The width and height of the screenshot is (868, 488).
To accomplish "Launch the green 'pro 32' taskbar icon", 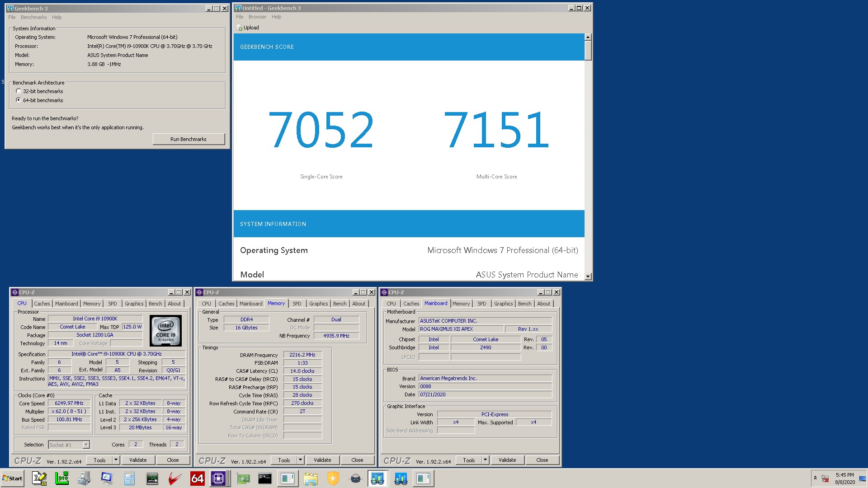I will (61, 479).
